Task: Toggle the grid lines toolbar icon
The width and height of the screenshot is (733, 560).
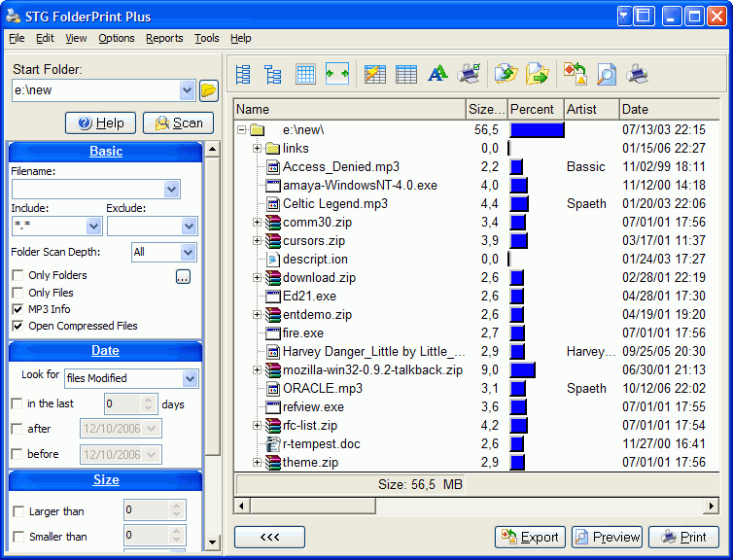Action: pos(305,74)
